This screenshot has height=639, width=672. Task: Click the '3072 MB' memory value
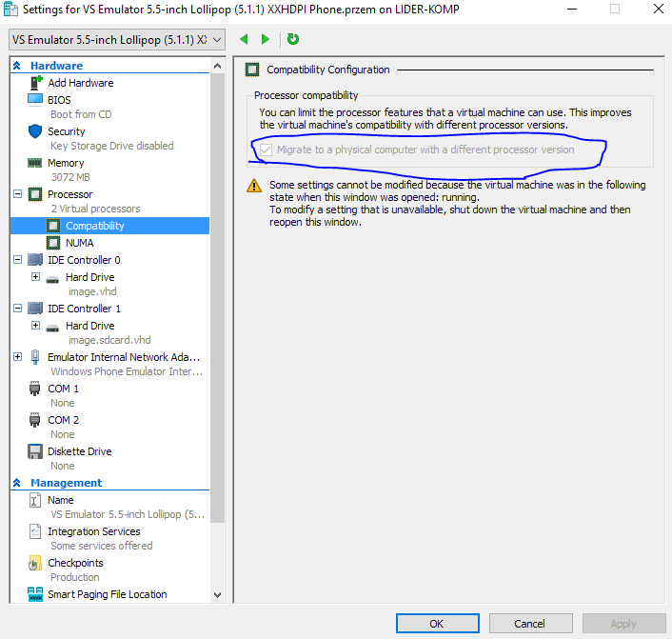tap(70, 177)
